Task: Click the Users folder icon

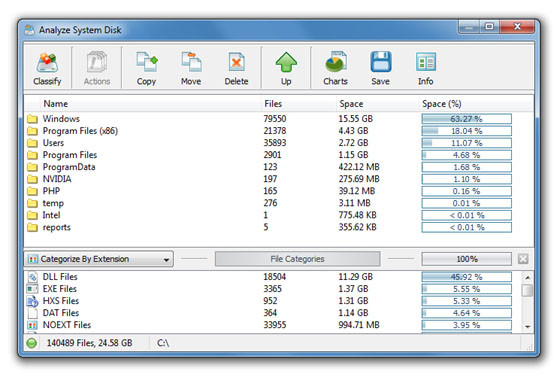Action: [x=32, y=143]
